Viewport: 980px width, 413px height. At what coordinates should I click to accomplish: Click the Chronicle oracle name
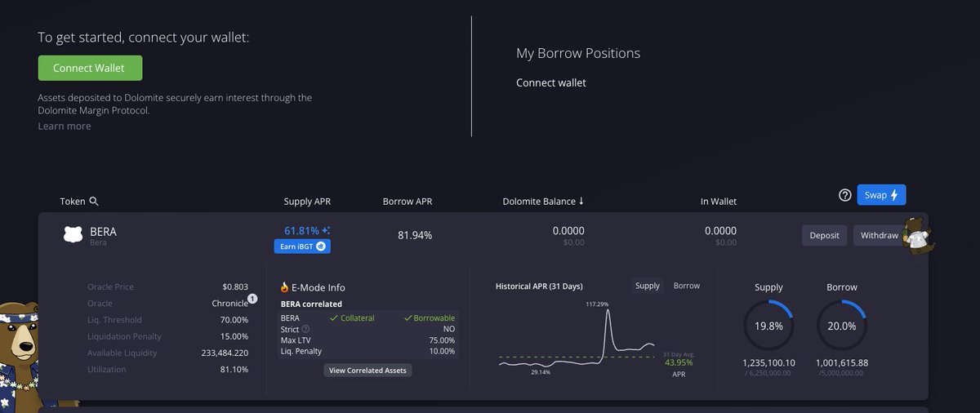coord(229,304)
